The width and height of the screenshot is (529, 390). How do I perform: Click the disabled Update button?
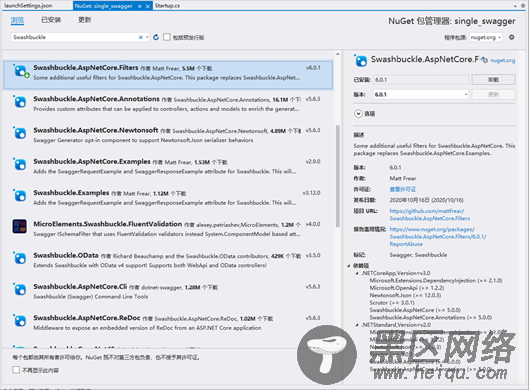tap(493, 94)
